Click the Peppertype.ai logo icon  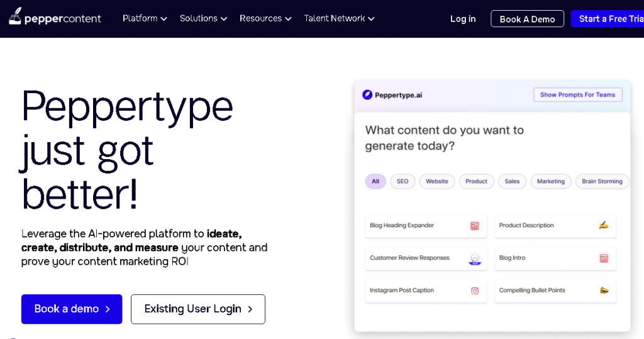[x=367, y=95]
